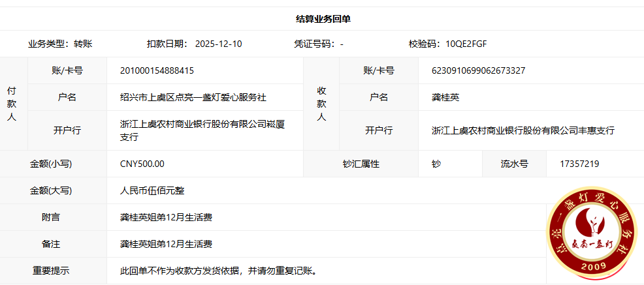Select the amount CNY500.00
The width and height of the screenshot is (644, 285).
142,164
